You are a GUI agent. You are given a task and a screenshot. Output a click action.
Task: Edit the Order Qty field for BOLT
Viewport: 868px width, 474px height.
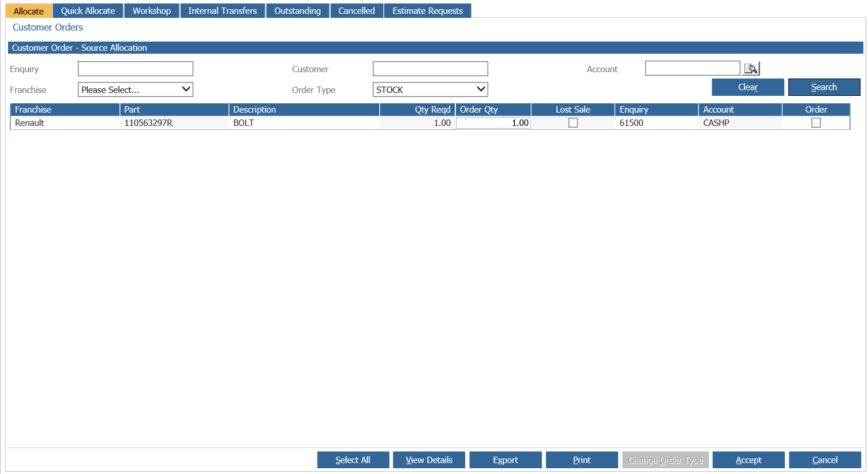493,123
